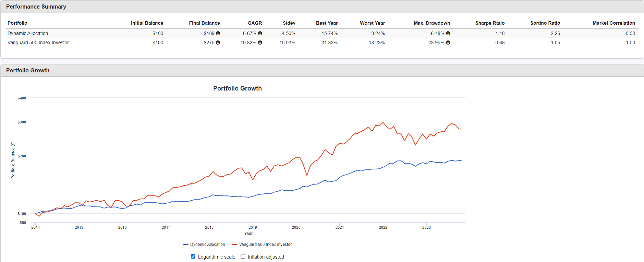Viewport: 644px width, 262px height.
Task: Select the Market Correlation column header
Action: coord(613,23)
